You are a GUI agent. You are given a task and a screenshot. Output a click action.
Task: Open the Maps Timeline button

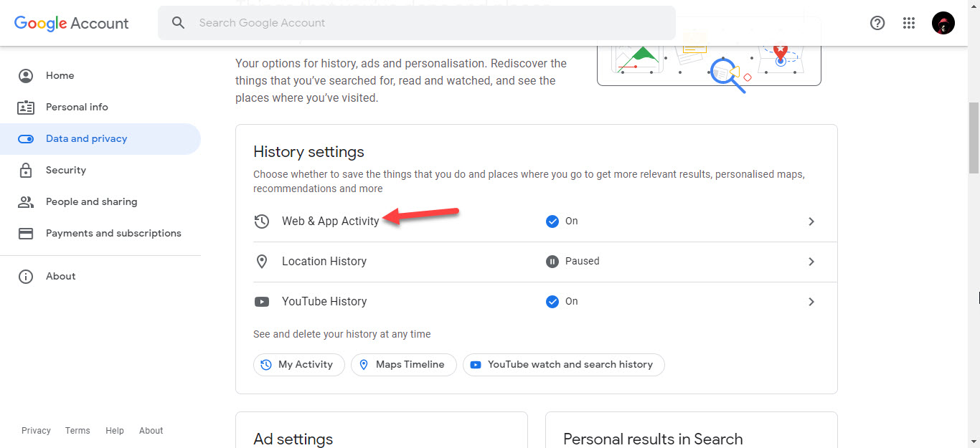point(403,365)
